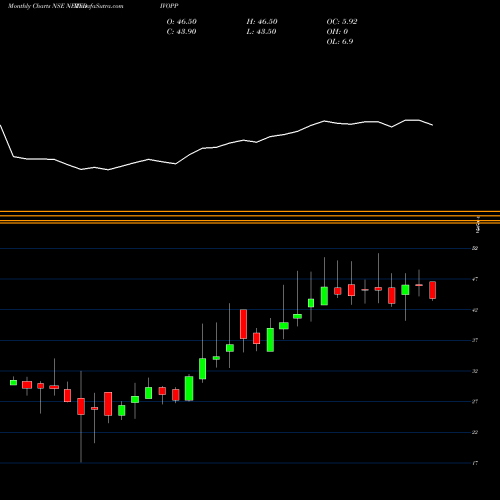
Task: Select the low value L: 43.50
Action: click(x=261, y=32)
